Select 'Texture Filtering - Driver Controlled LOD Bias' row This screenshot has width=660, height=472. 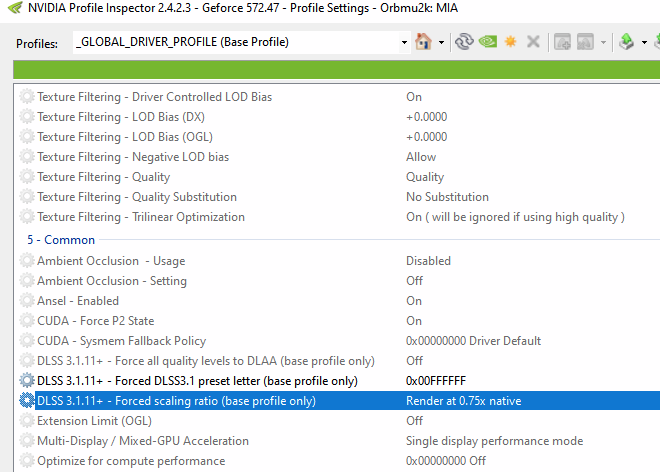point(154,97)
